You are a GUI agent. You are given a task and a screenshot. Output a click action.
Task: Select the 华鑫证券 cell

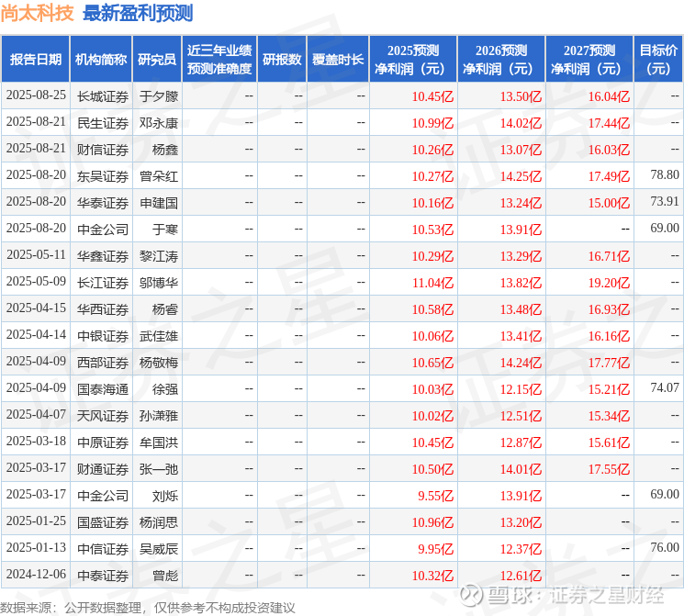click(x=103, y=256)
